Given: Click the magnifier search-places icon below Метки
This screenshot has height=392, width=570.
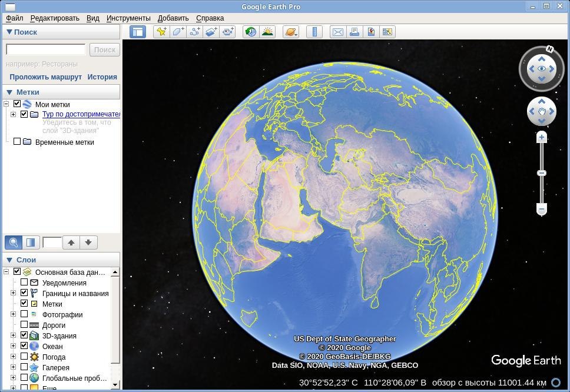Looking at the screenshot, I should 14,242.
